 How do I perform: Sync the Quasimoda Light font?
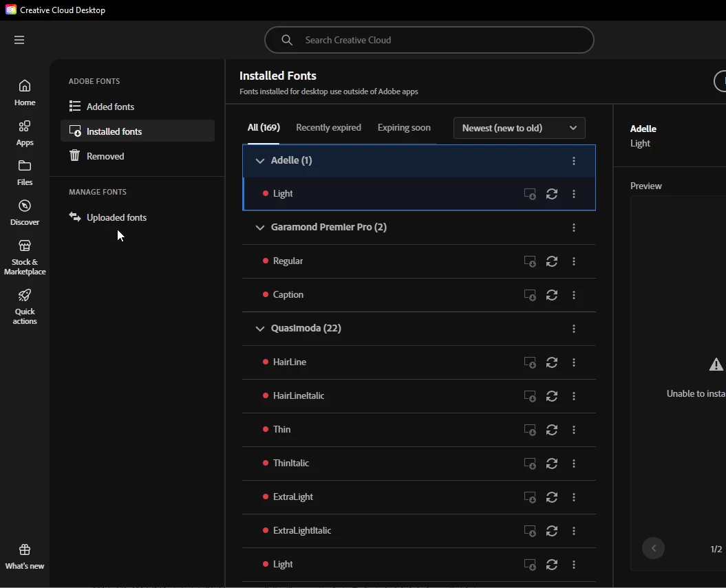551,565
